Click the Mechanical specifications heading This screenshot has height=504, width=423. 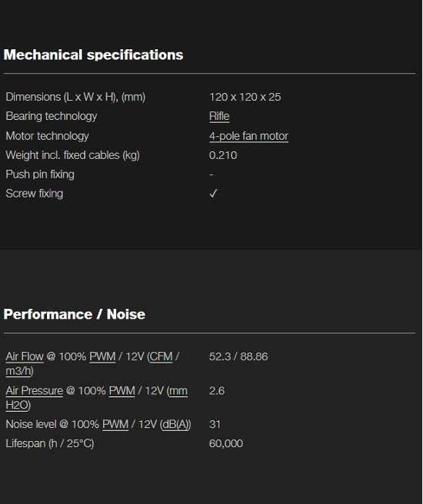coord(93,55)
